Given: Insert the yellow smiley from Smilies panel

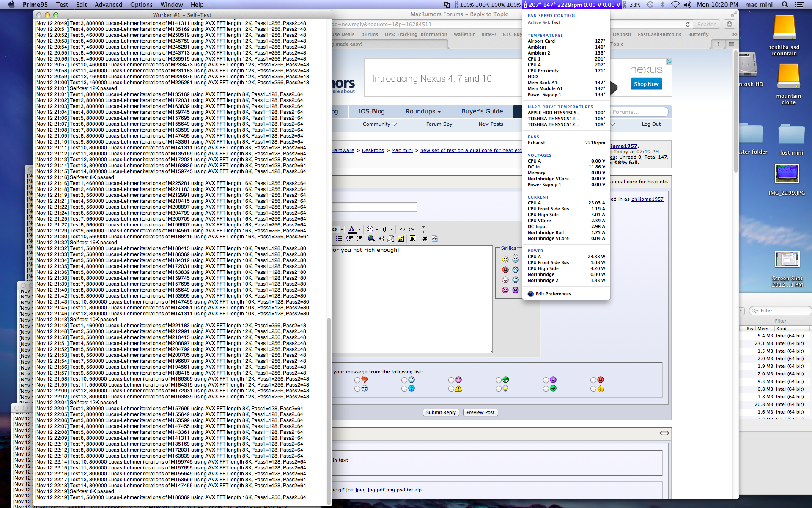Looking at the screenshot, I should 505,260.
